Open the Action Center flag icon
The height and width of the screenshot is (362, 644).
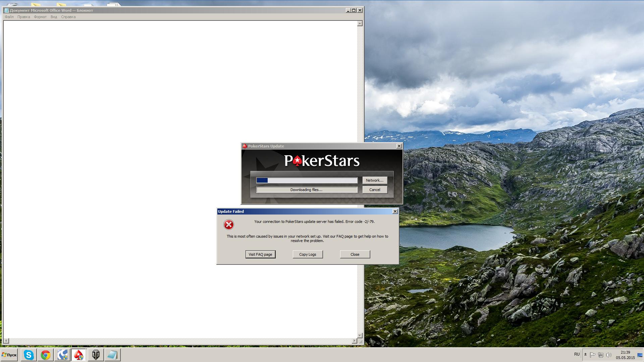point(593,355)
